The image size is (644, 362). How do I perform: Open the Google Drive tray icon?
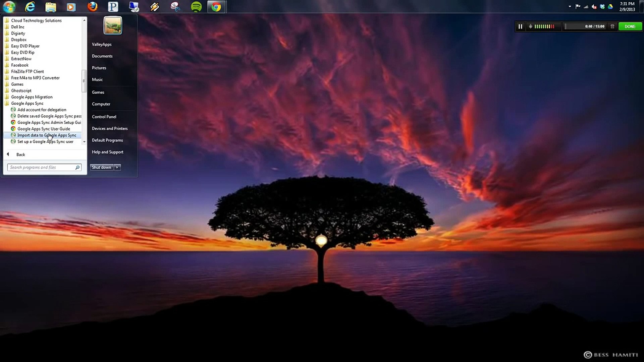(610, 7)
